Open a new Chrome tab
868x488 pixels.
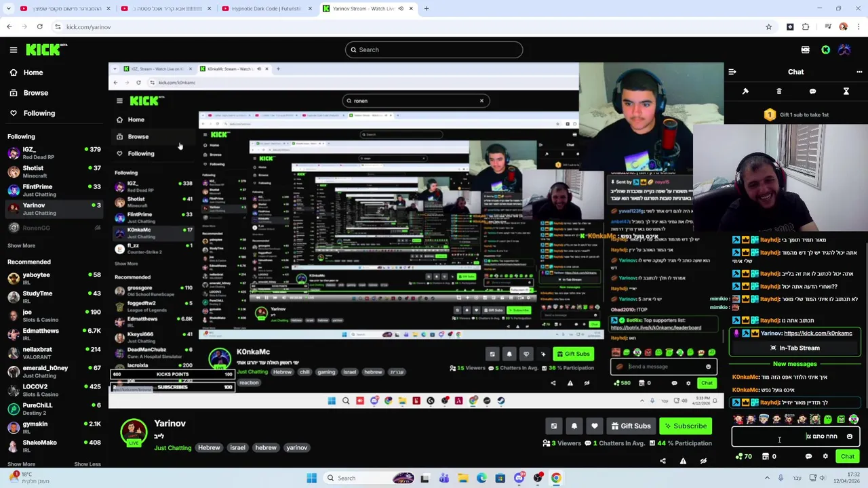426,9
